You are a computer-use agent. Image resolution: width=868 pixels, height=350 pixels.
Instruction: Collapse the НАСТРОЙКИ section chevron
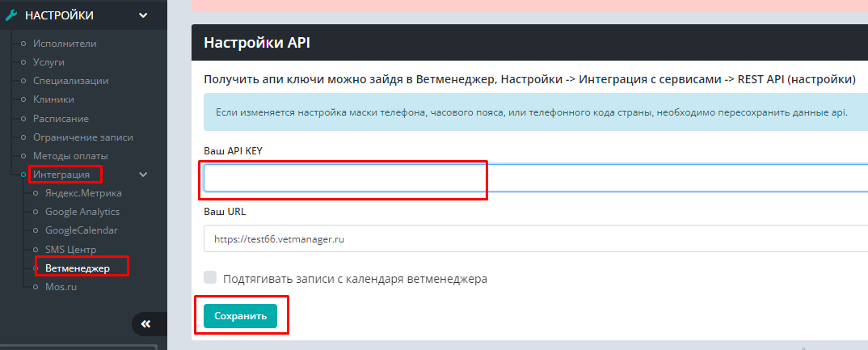point(143,15)
